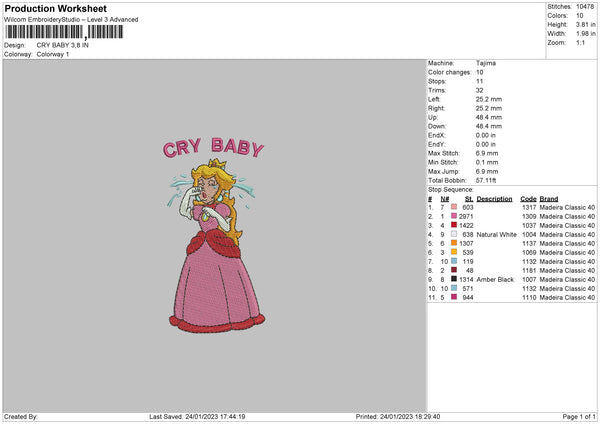Viewport: 600px width, 424px height.
Task: Click the Total Bobbin value 57.11ft
Action: [486, 180]
